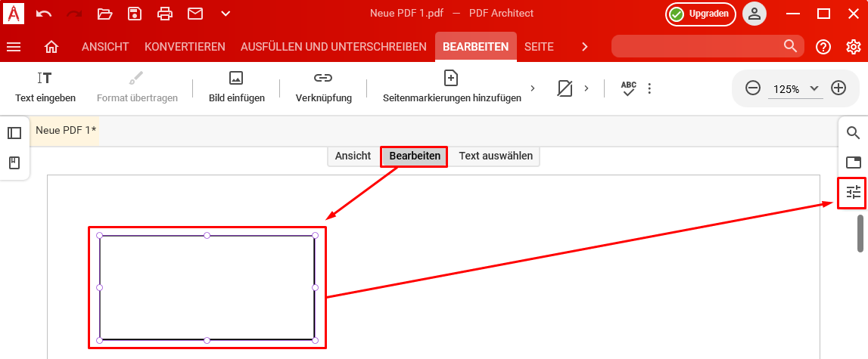Click the search magnifier in the ribbon
This screenshot has width=868, height=359.
790,46
